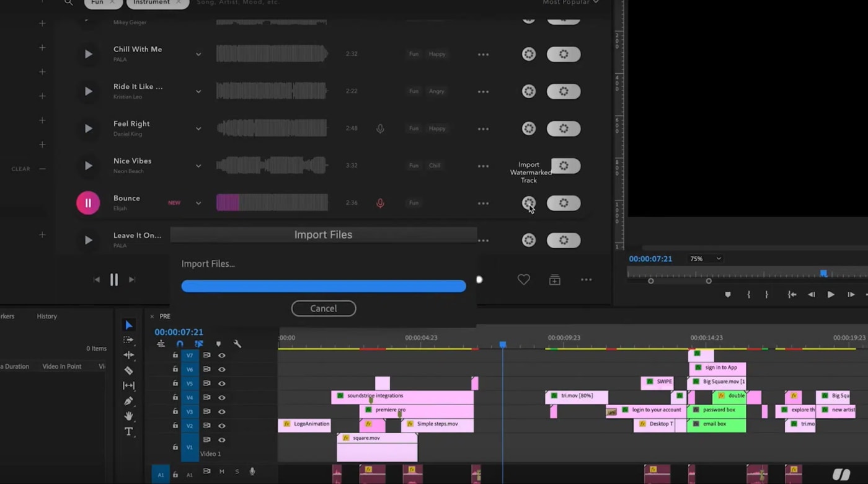
Task: Click the Import Files progress bar
Action: (323, 285)
